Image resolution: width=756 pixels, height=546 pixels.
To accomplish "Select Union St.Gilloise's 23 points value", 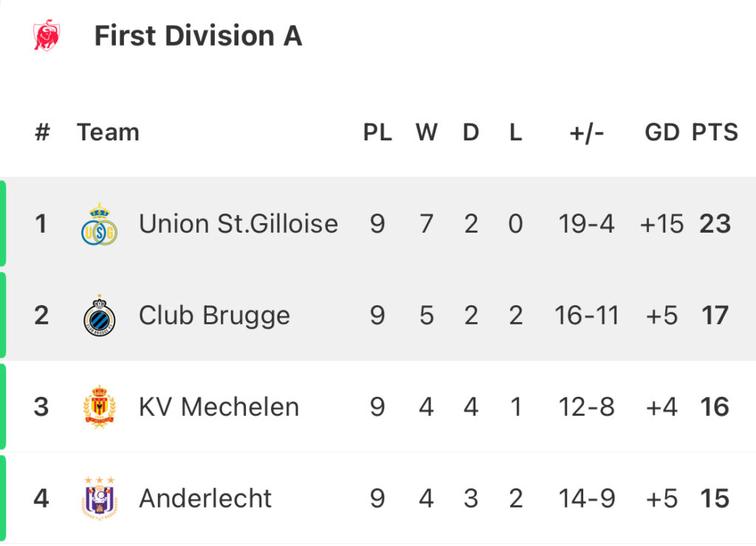I will (715, 224).
